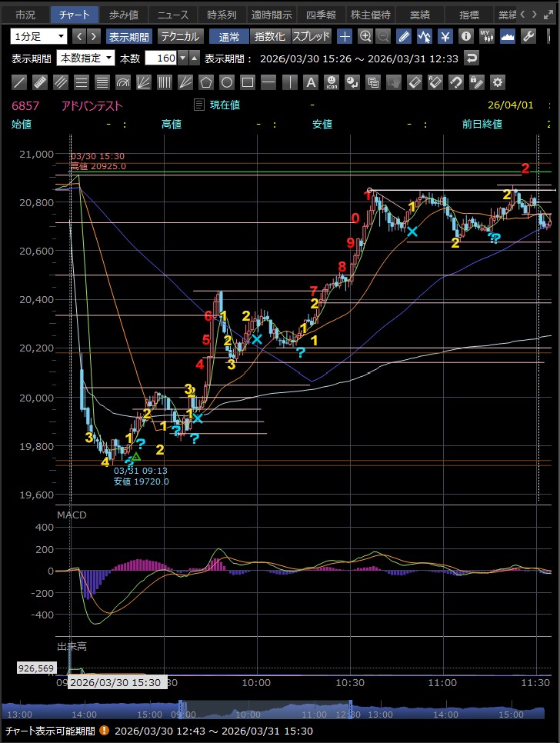The width and height of the screenshot is (560, 743).
Task: Toggle the 通常 normal scale mode
Action: pos(229,36)
